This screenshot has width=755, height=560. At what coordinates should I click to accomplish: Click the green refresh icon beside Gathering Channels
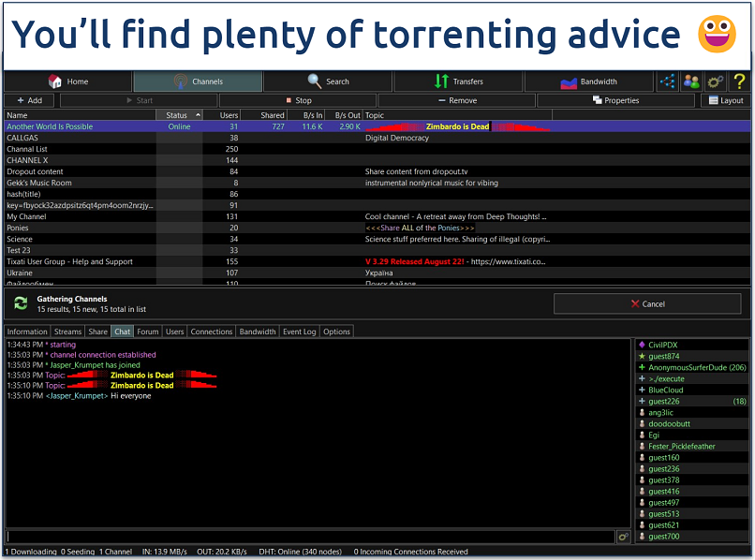(21, 303)
